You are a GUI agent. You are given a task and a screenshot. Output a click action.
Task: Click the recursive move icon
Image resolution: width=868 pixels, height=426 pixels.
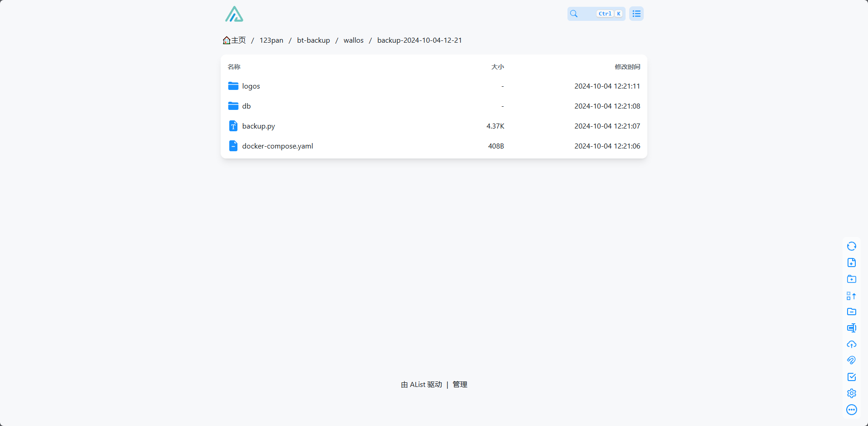pos(851,296)
